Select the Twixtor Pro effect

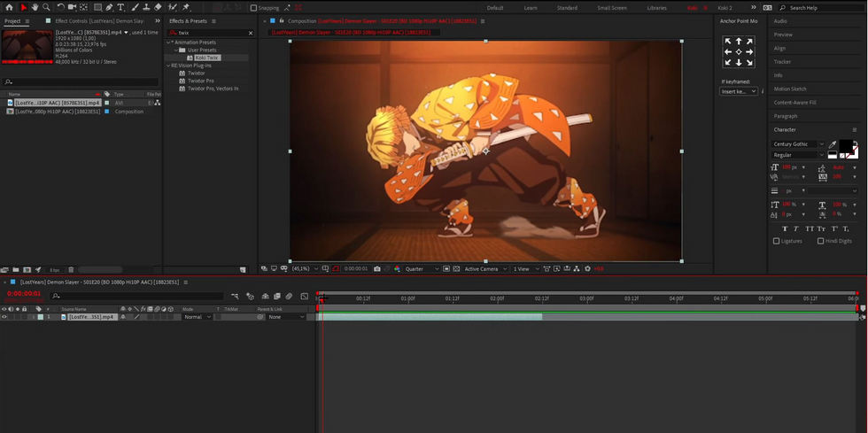[200, 81]
